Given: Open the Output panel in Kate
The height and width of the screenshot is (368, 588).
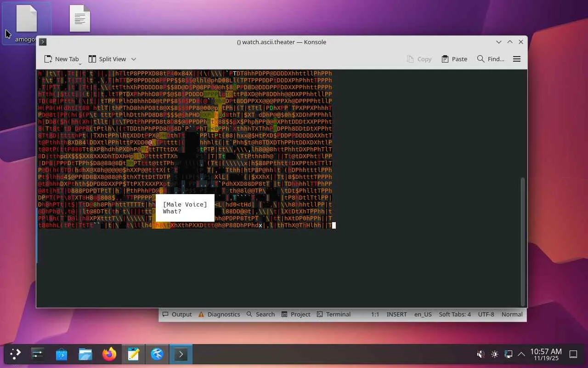Looking at the screenshot, I should pyautogui.click(x=177, y=314).
